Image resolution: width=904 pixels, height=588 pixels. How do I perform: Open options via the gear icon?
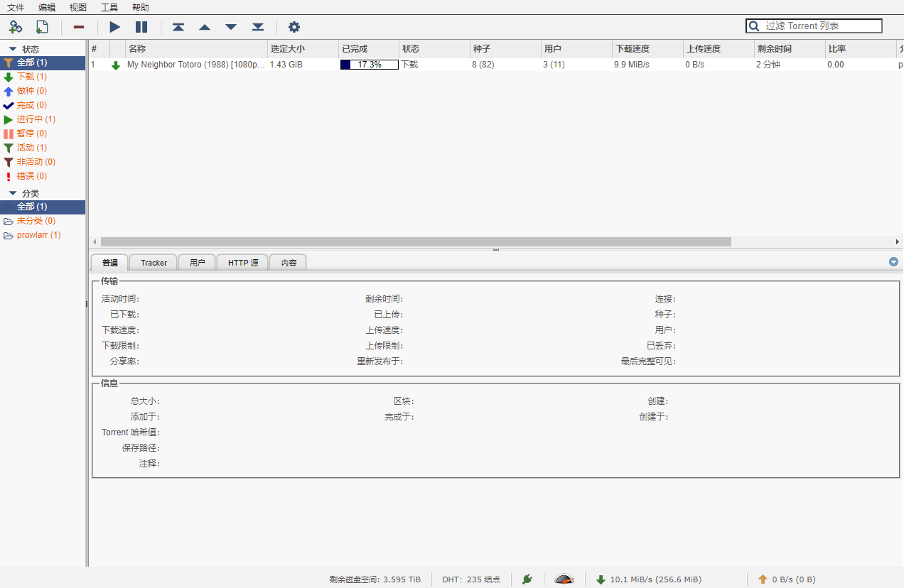tap(294, 27)
